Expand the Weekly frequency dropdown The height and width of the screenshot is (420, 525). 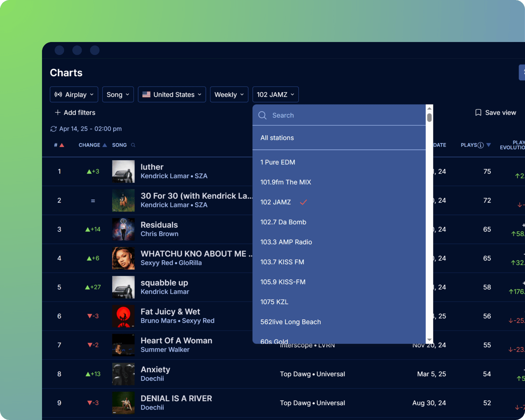(x=229, y=94)
